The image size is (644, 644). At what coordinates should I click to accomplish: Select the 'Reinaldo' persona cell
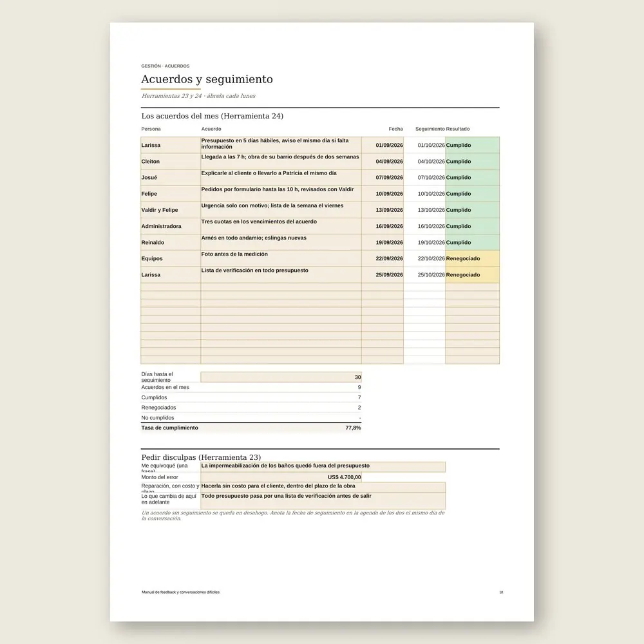(x=171, y=242)
